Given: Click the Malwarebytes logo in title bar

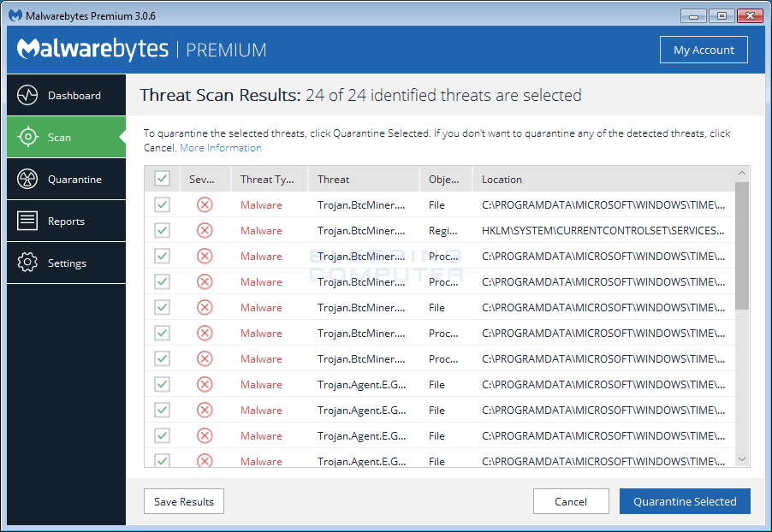Looking at the screenshot, I should pyautogui.click(x=15, y=15).
